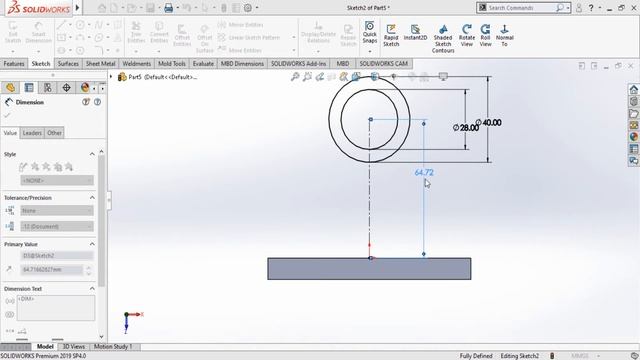Open the PropertyManager tab
This screenshot has width=640, height=360.
click(29, 87)
